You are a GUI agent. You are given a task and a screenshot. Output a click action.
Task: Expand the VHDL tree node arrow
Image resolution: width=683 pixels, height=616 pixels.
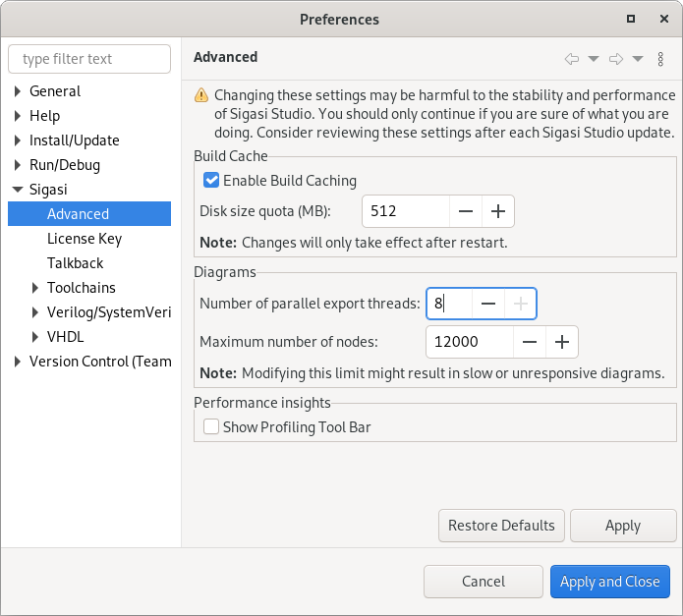click(35, 337)
